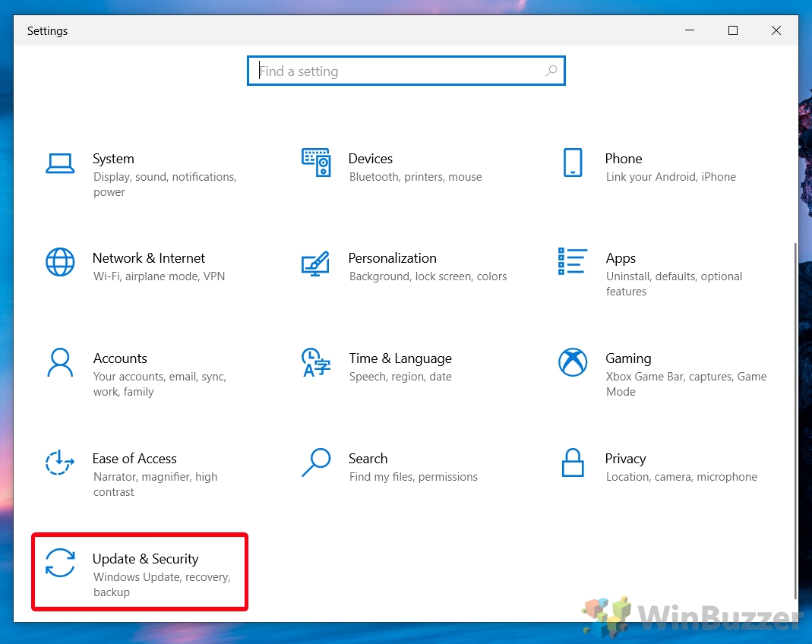
Task: Click the magnifier inside the search box
Action: point(551,71)
